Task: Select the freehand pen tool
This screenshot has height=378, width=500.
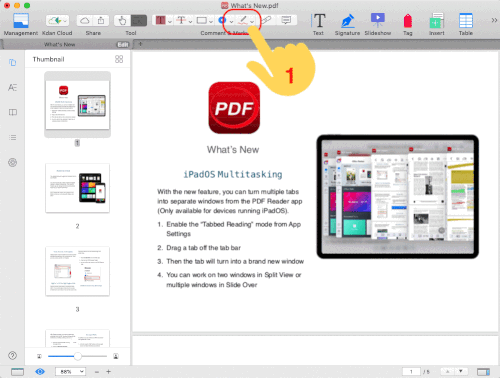Action: [243, 20]
